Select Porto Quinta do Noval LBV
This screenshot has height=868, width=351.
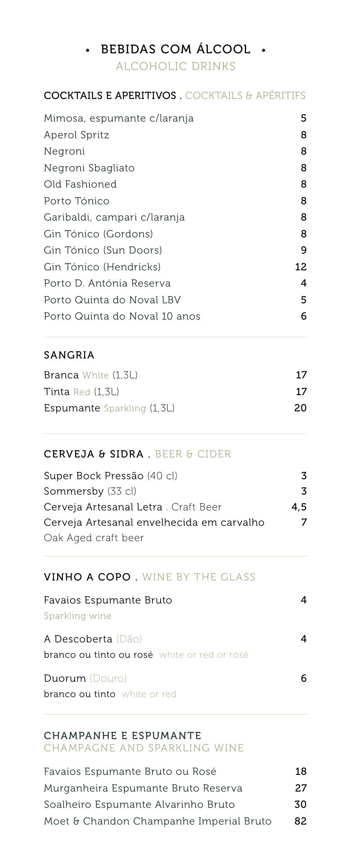tap(112, 300)
